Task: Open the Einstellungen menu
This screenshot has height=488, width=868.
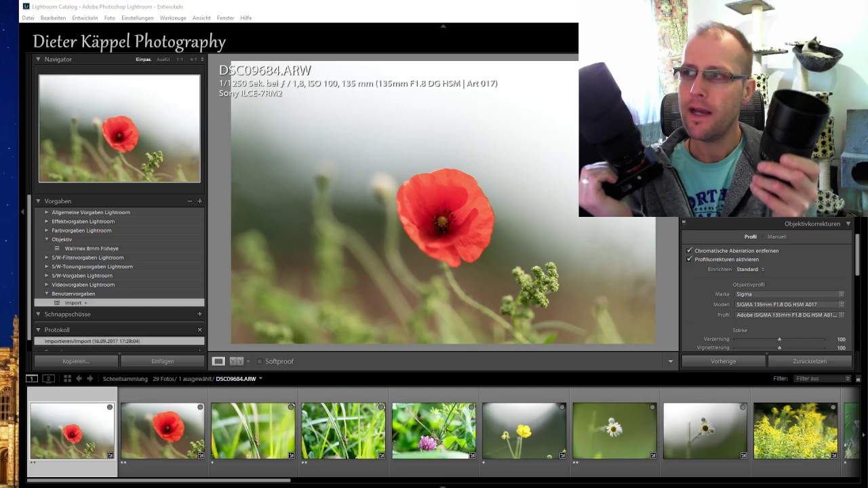Action: tap(137, 18)
